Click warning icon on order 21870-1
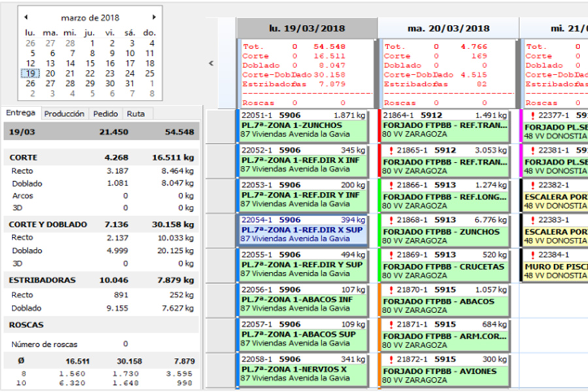Image resolution: width=588 pixels, height=392 pixels. coord(391,290)
